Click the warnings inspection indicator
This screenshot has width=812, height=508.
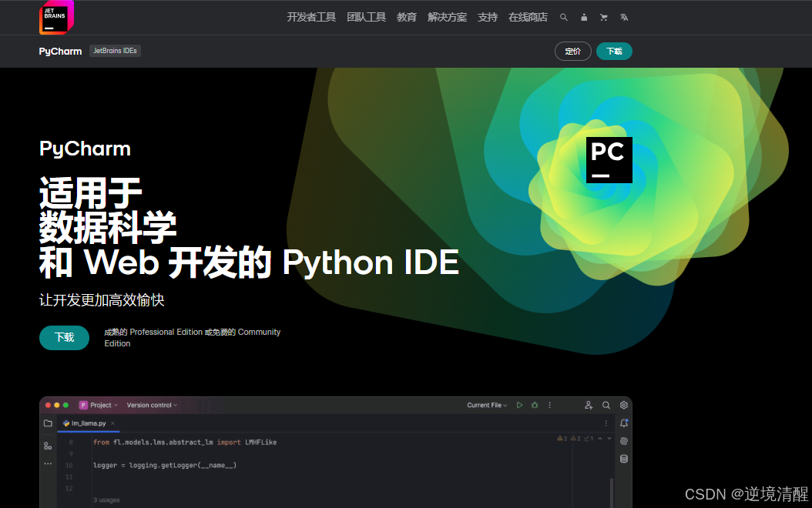click(575, 439)
